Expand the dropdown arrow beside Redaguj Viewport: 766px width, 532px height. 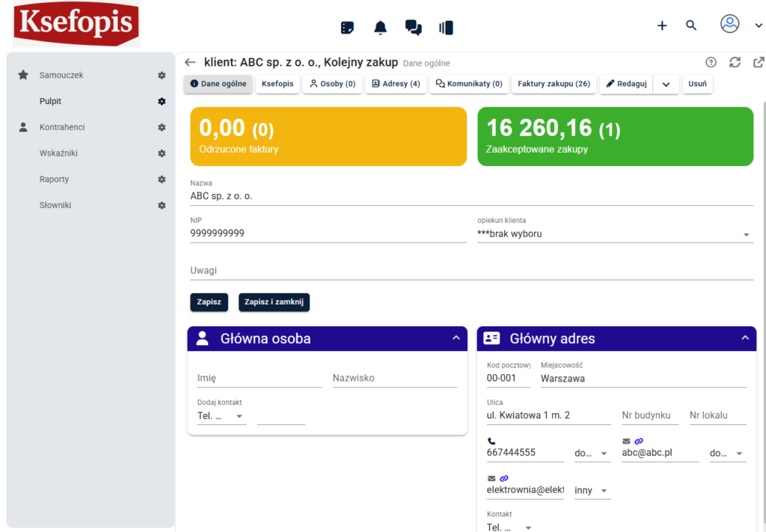point(666,85)
